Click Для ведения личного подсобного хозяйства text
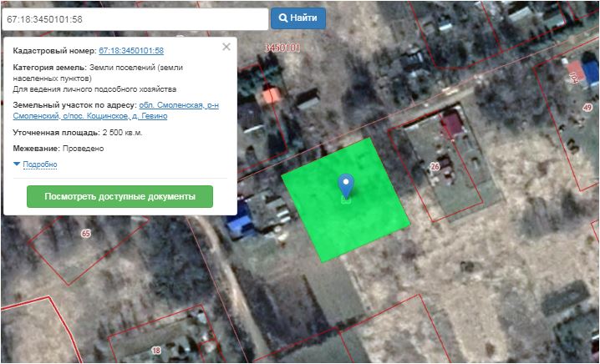 click(x=94, y=89)
